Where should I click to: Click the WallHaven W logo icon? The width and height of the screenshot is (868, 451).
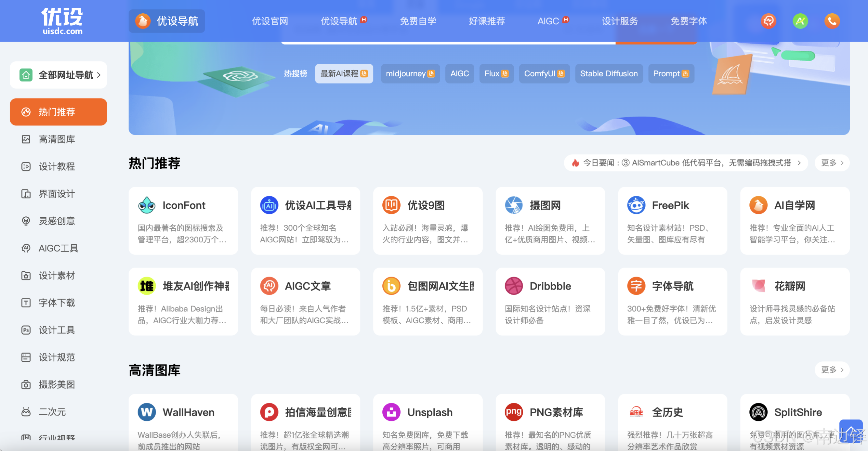click(147, 412)
